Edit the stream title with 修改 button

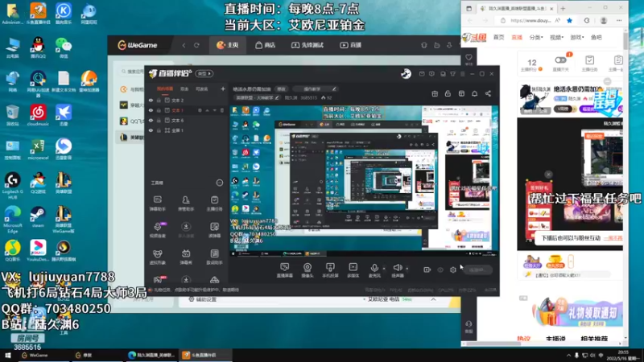point(281,89)
